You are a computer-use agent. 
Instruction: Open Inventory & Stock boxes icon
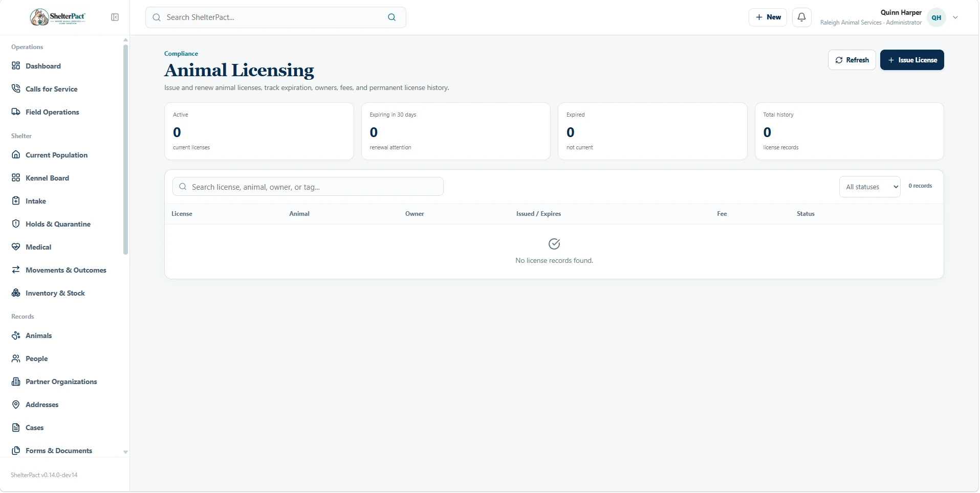click(16, 293)
